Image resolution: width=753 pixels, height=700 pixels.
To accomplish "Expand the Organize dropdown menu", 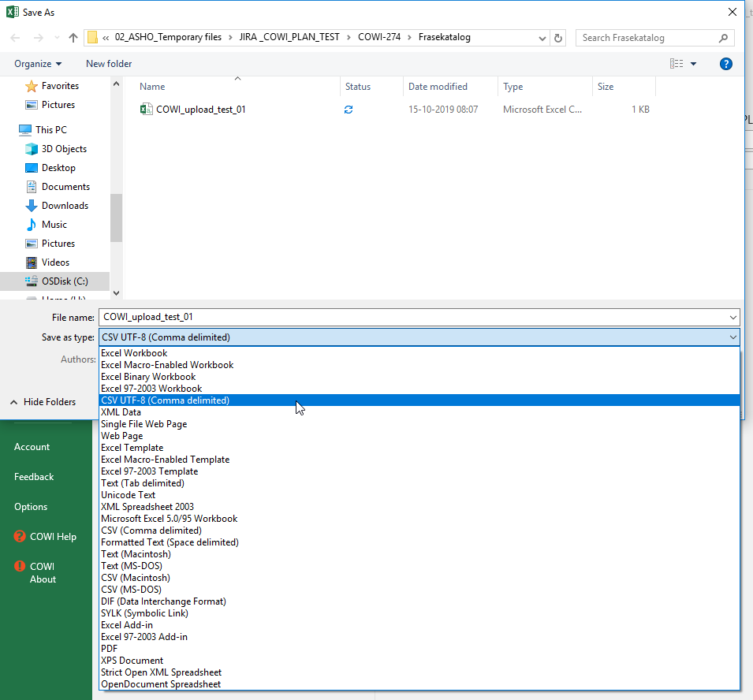I will click(38, 64).
